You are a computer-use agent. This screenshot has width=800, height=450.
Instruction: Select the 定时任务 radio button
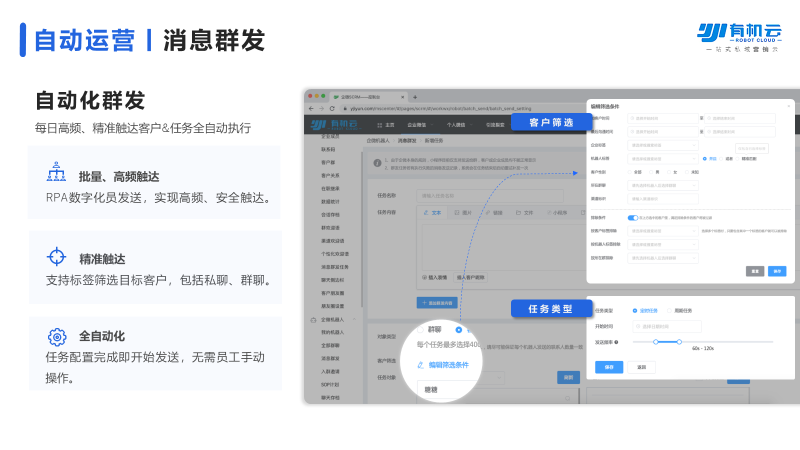635,310
